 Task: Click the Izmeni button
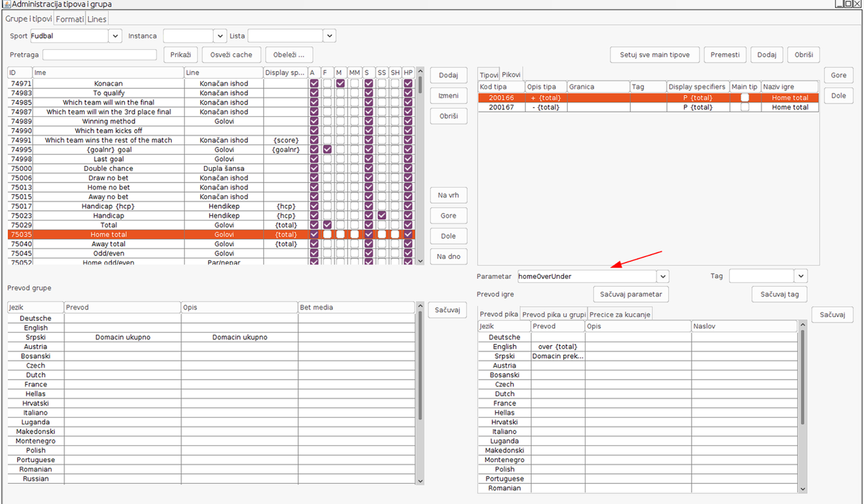point(449,96)
